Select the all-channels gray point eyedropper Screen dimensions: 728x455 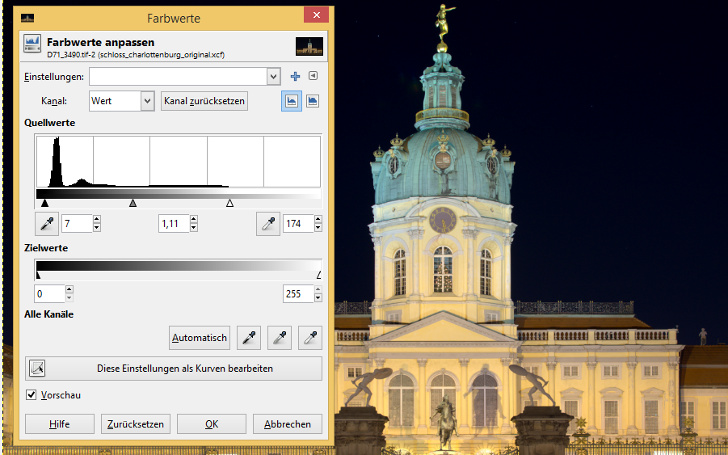point(280,338)
